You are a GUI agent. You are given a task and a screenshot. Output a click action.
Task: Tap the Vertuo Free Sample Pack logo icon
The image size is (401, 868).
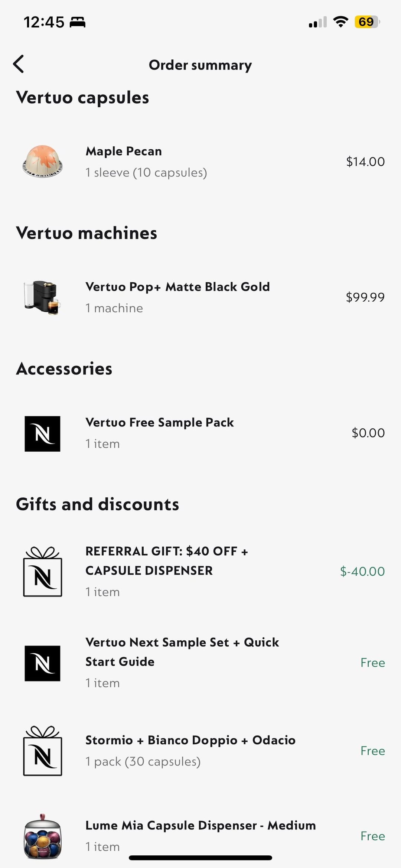[x=42, y=433]
